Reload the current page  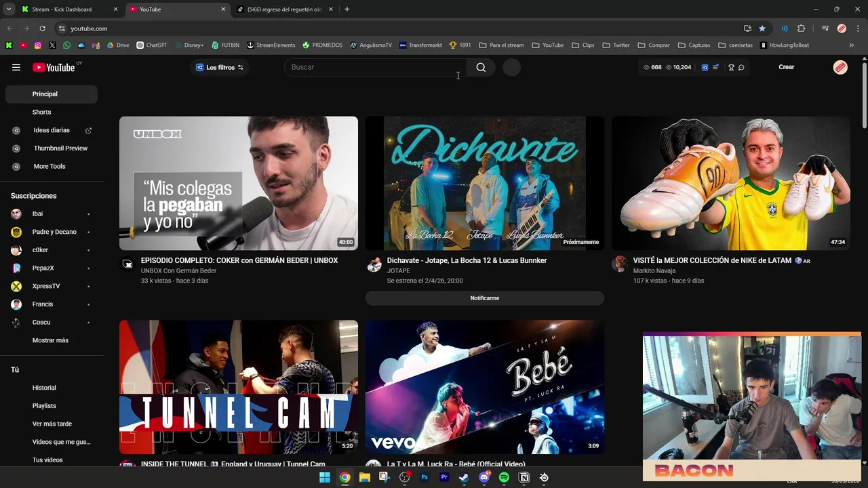point(42,28)
